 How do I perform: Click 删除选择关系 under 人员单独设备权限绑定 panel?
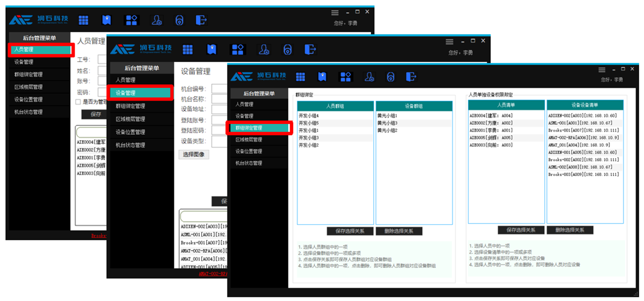[570, 230]
